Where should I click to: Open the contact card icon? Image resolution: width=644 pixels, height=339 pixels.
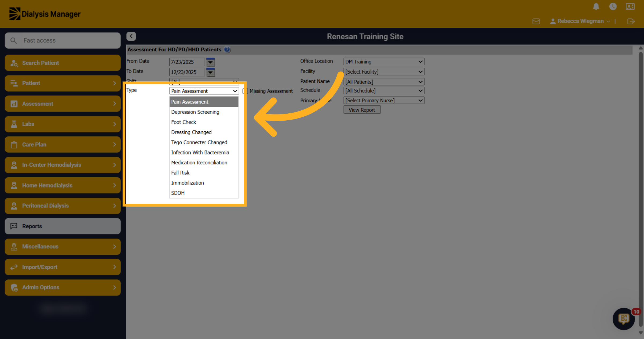tap(630, 6)
